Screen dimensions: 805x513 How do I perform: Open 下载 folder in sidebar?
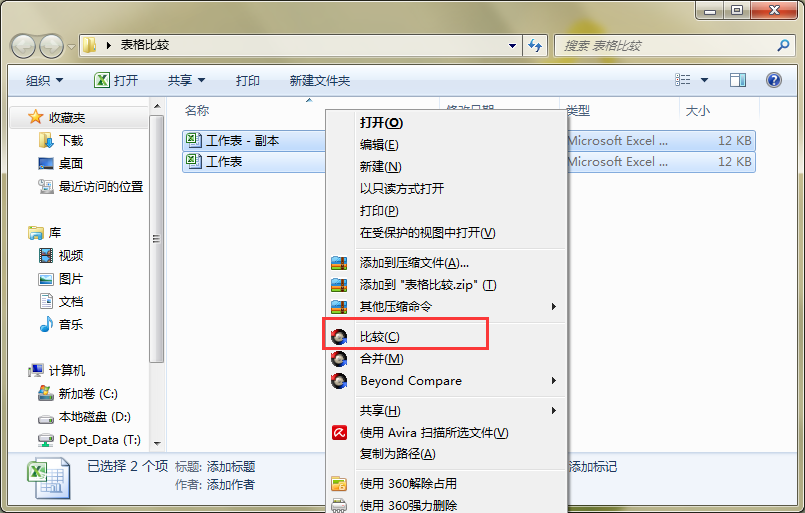[x=71, y=141]
